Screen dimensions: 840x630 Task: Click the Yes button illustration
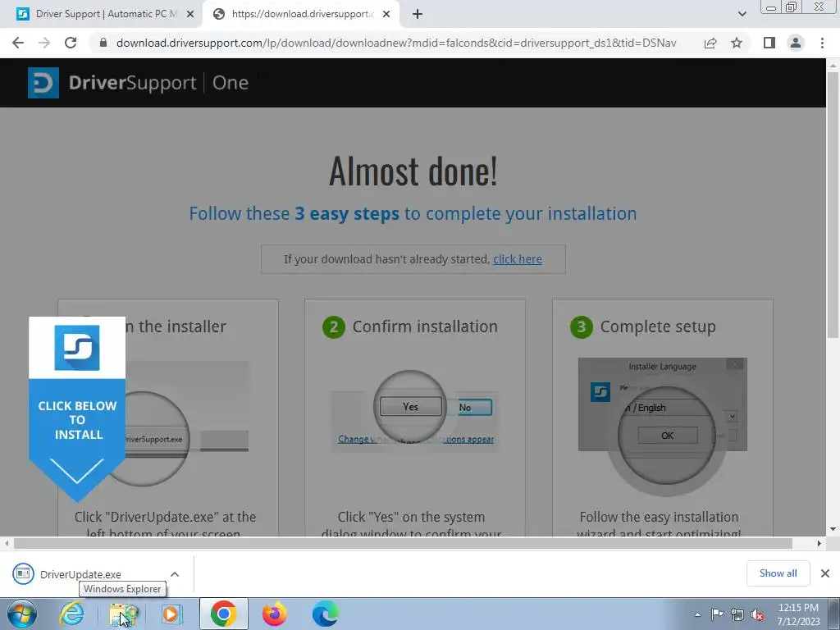[x=411, y=407]
